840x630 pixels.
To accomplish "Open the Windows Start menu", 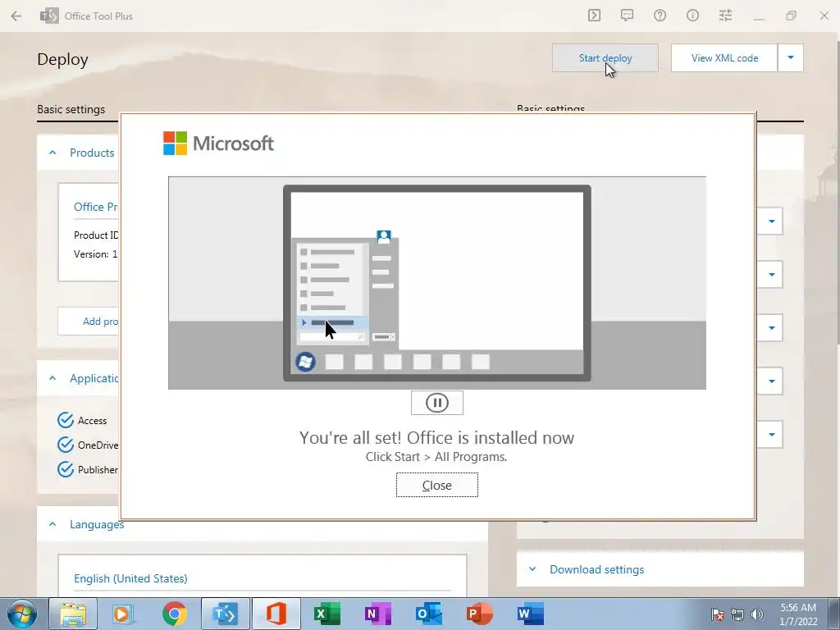I will [x=22, y=614].
